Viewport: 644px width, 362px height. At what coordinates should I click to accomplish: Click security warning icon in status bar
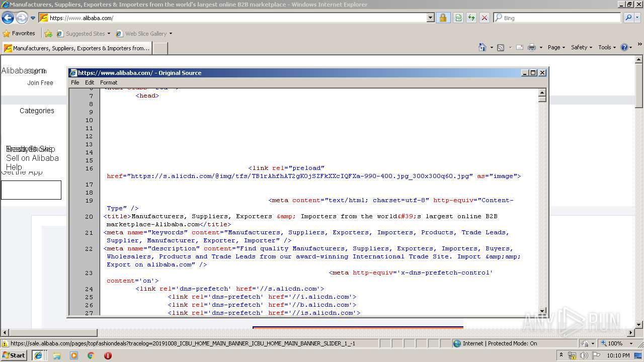pos(5,344)
